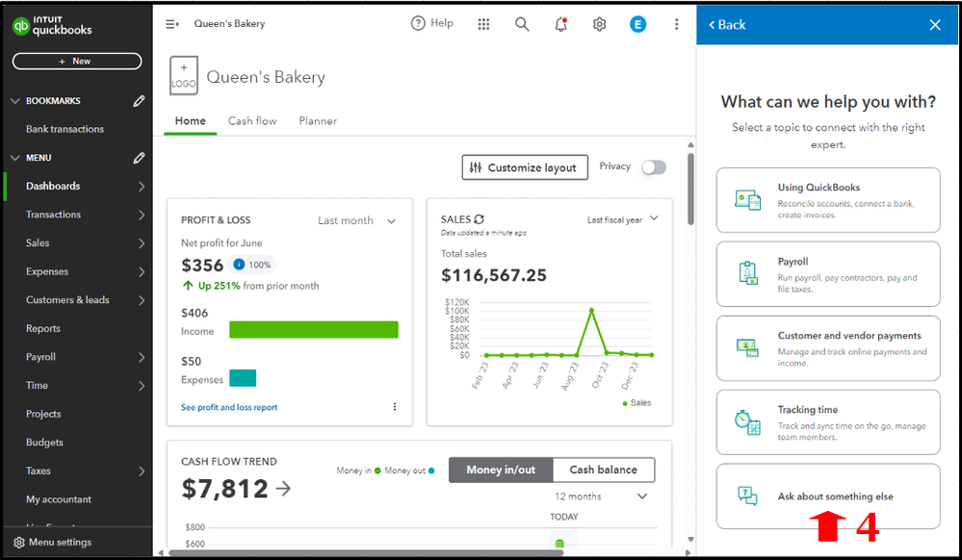Screen dimensions: 962x560
Task: Click the Intuit QuickBooks logo
Action: coord(52,26)
